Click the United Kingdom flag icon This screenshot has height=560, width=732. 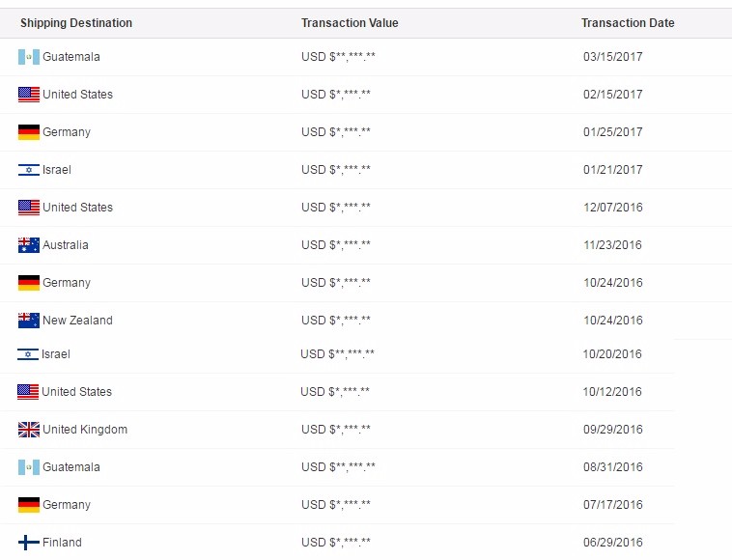click(x=28, y=430)
